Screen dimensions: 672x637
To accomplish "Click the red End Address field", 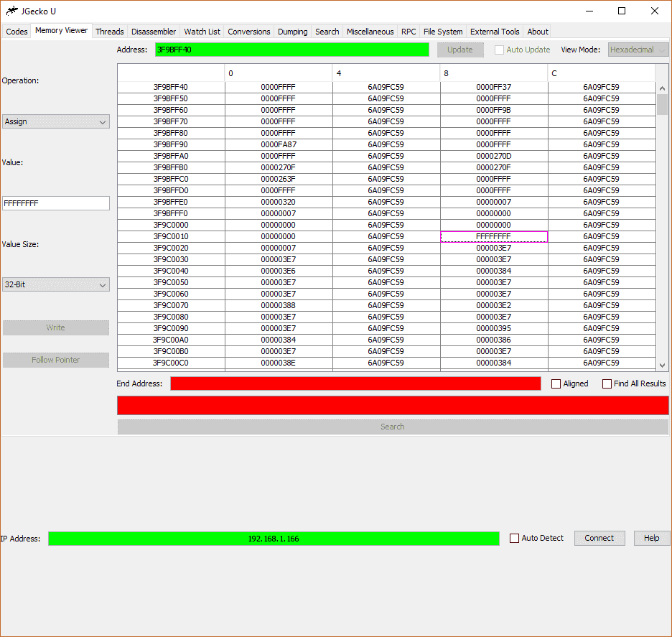I will [x=355, y=383].
